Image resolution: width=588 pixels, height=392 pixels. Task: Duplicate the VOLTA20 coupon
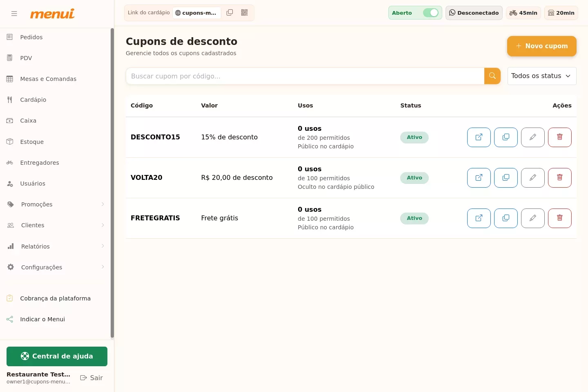pyautogui.click(x=506, y=178)
